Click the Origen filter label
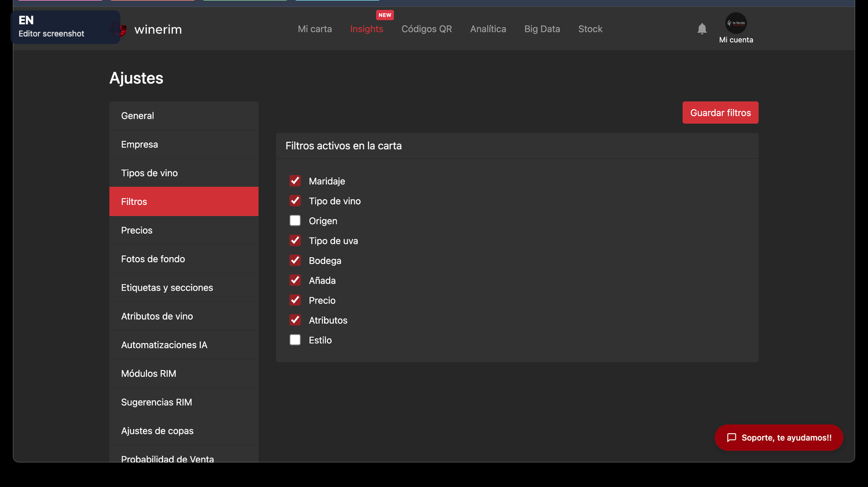Viewport: 868px width, 487px height. [x=323, y=221]
